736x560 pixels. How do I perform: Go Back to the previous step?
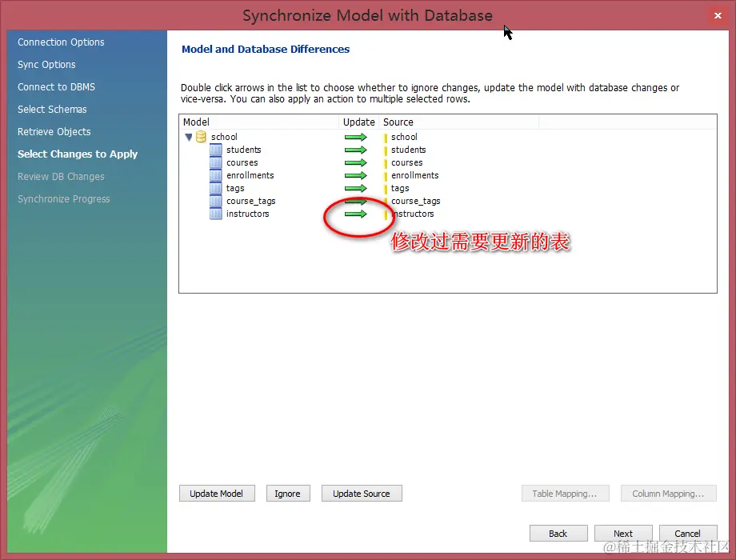(x=558, y=534)
